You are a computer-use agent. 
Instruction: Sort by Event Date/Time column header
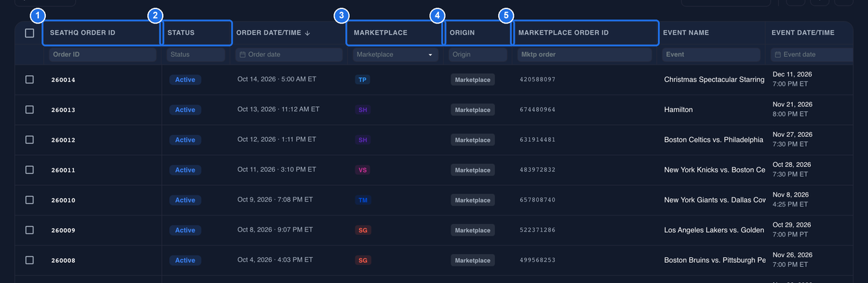(x=803, y=33)
